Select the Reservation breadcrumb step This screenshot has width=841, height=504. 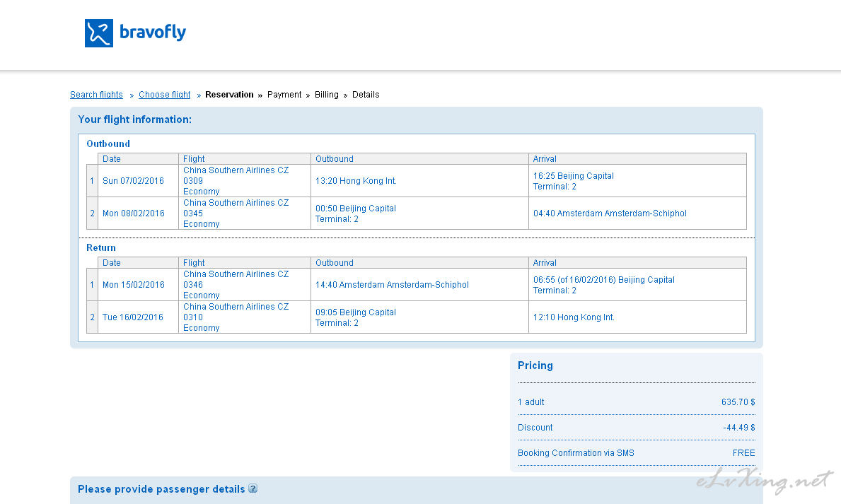[229, 95]
